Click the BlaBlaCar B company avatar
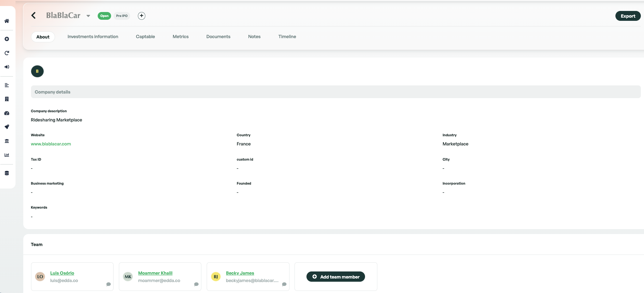This screenshot has height=293, width=644. (37, 71)
